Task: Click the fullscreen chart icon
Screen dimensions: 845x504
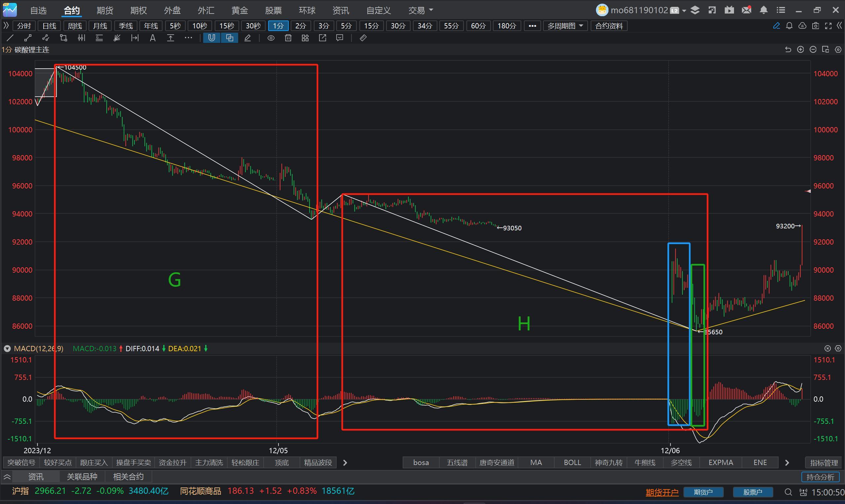Action: pos(828,26)
